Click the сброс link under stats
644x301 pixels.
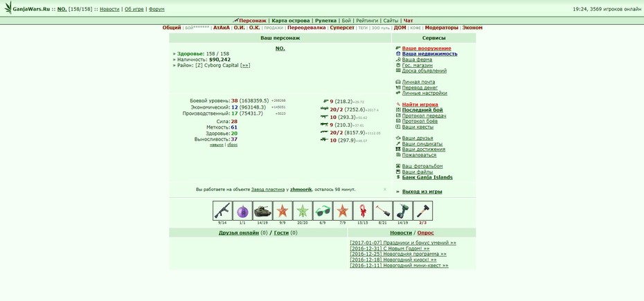click(x=232, y=145)
